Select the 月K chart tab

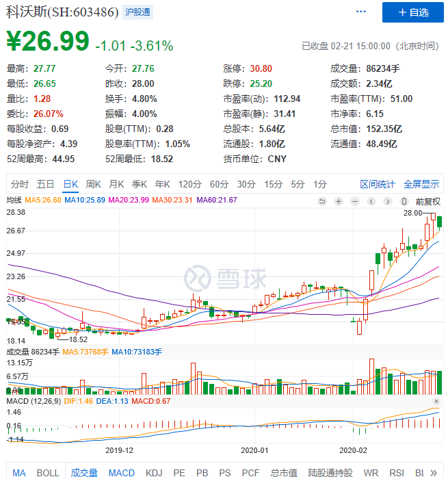[x=116, y=184]
